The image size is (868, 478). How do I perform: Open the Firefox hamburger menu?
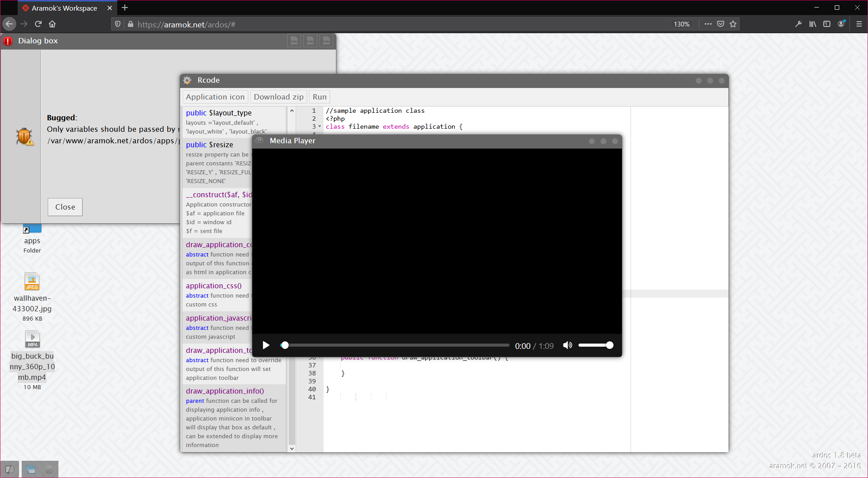point(859,24)
